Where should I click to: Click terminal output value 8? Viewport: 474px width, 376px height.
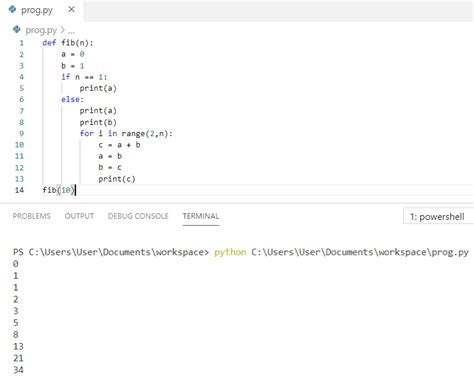point(16,335)
